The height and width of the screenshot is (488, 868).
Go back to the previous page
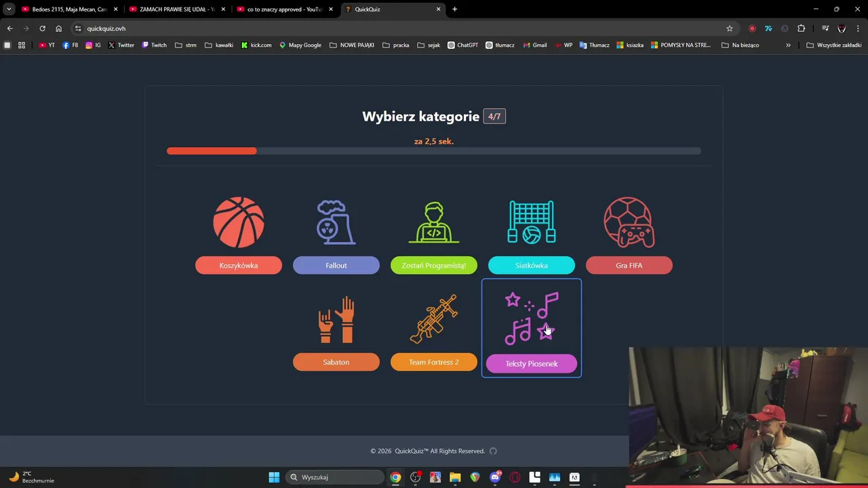[x=9, y=28]
